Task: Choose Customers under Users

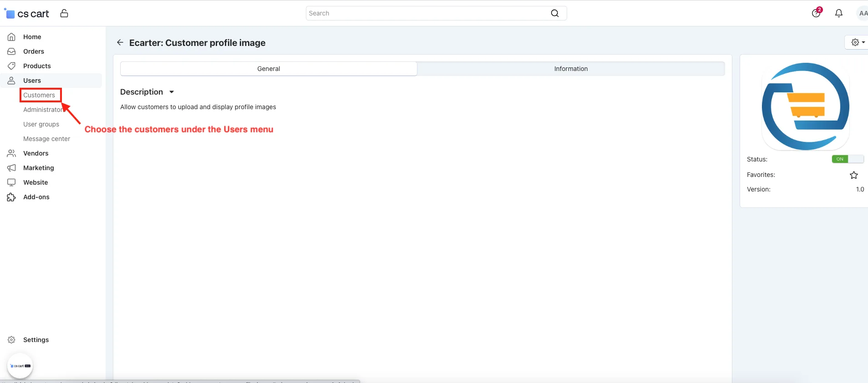Action: [x=39, y=95]
